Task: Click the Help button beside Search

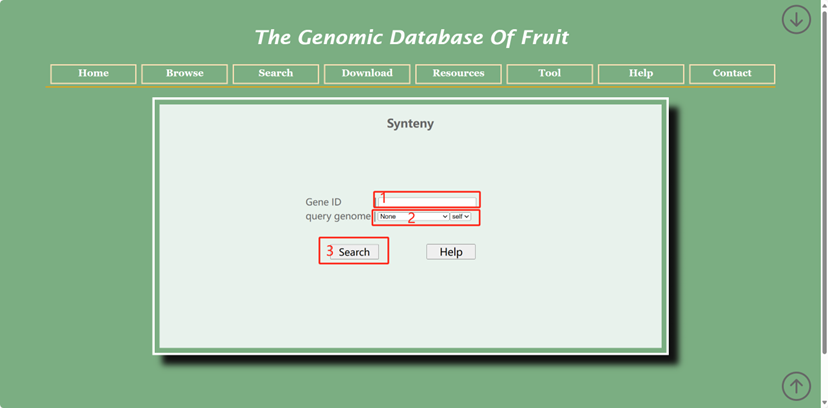Action: tap(451, 252)
